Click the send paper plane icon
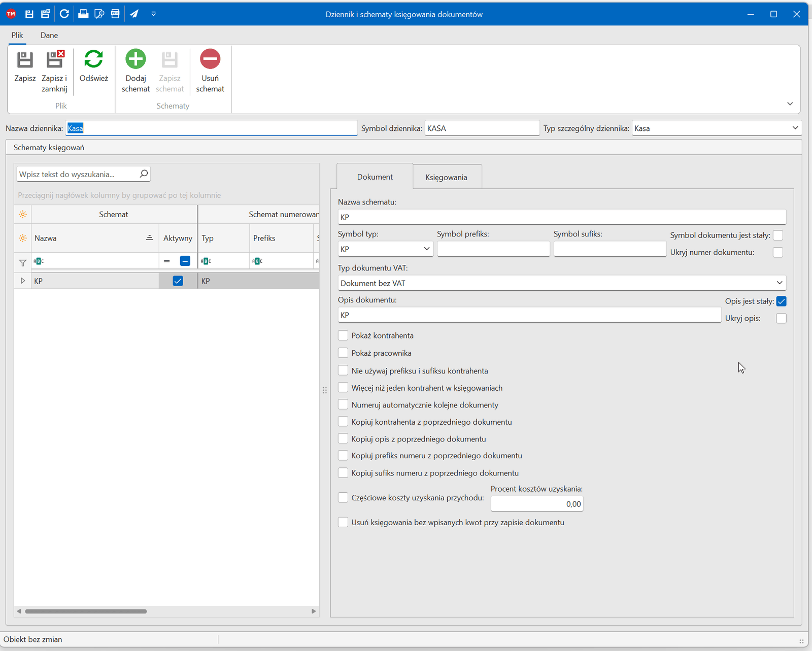Image resolution: width=812 pixels, height=651 pixels. (134, 14)
